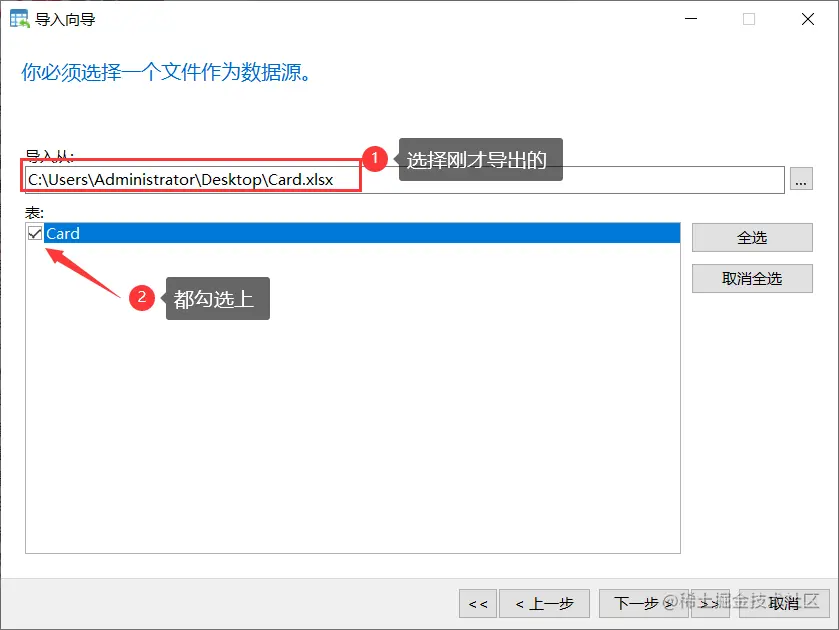Click the red circle annotation numbered 2
839x630 pixels.
(x=141, y=297)
